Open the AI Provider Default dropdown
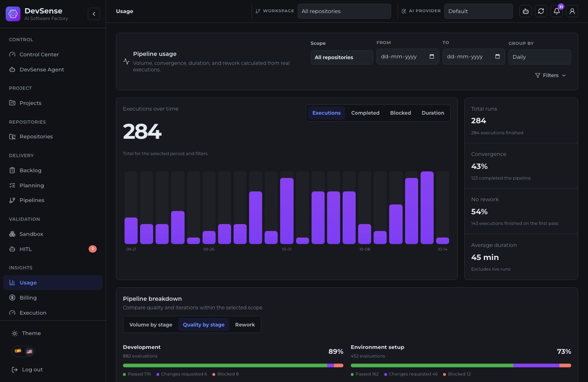 click(x=478, y=11)
